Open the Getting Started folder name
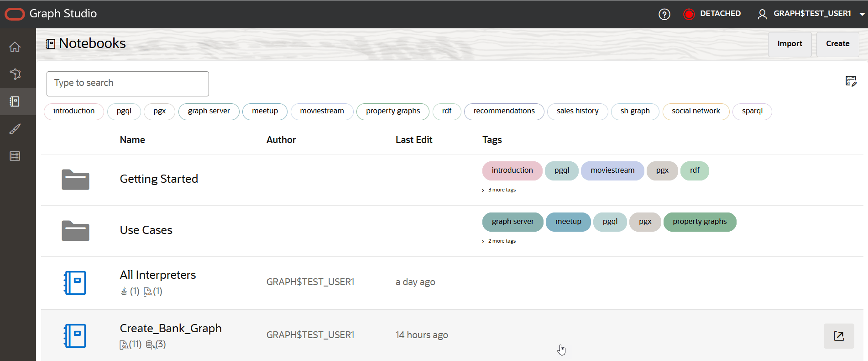The image size is (868, 361). pyautogui.click(x=159, y=179)
